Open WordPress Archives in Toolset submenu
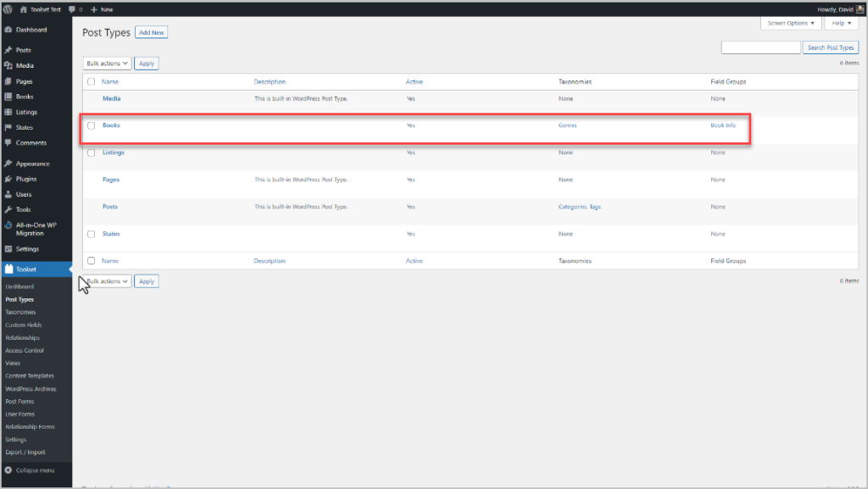Screen dimensions: 868x489 click(31, 389)
